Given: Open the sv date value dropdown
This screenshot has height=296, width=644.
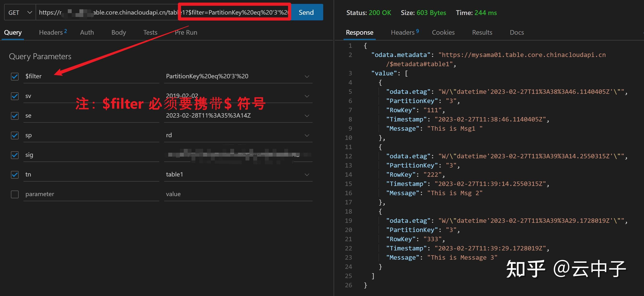Looking at the screenshot, I should point(307,96).
